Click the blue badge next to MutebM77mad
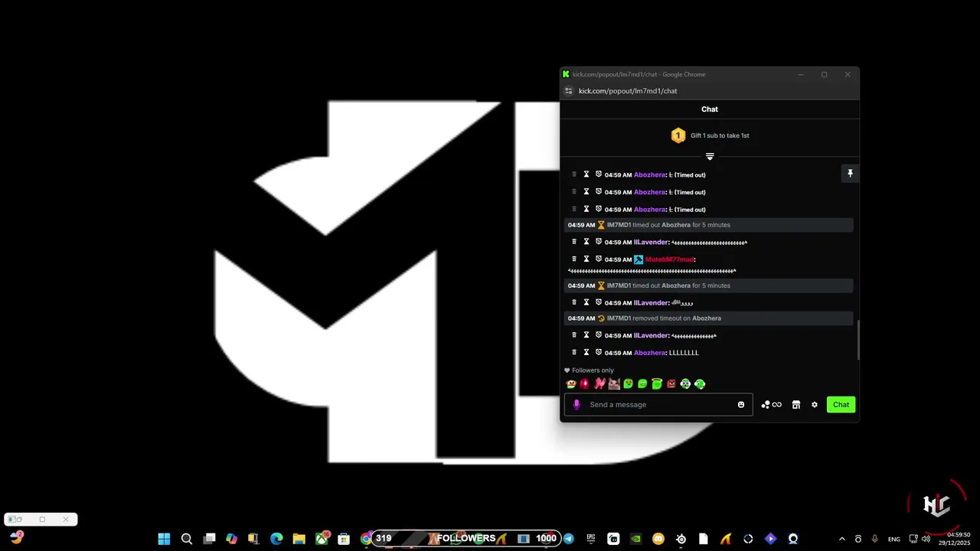Viewport: 980px width, 551px height. pyautogui.click(x=639, y=259)
